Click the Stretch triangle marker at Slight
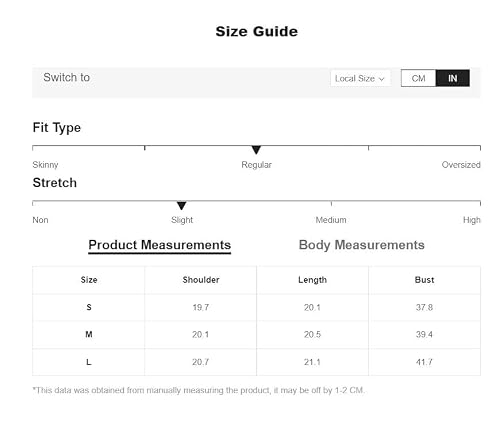 181,205
